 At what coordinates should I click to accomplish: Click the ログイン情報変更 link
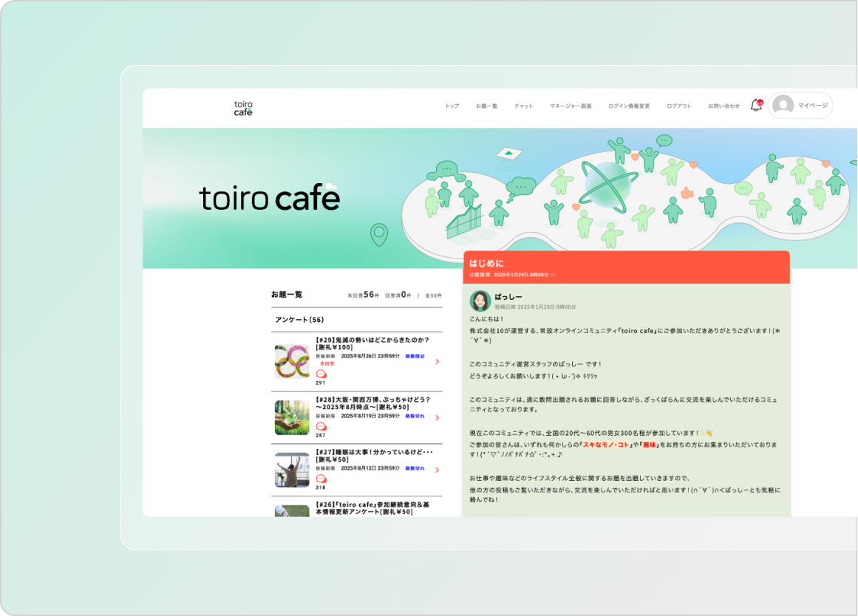pos(629,106)
